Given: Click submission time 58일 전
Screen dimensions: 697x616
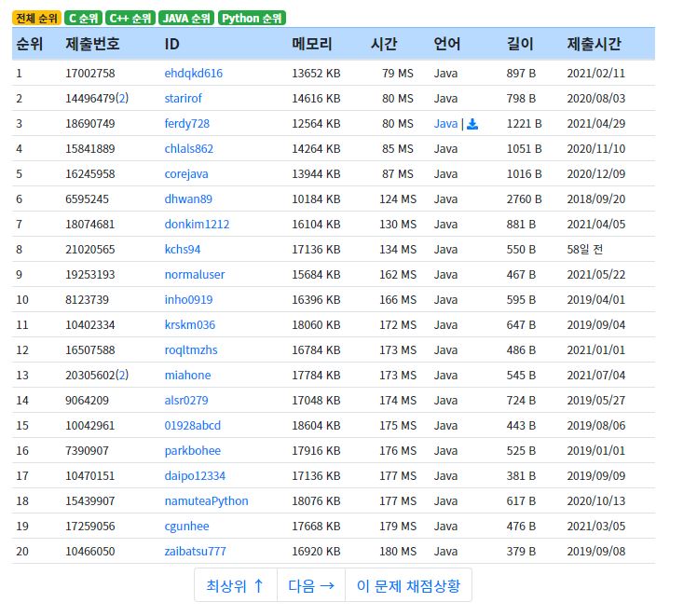Looking at the screenshot, I should (585, 250).
